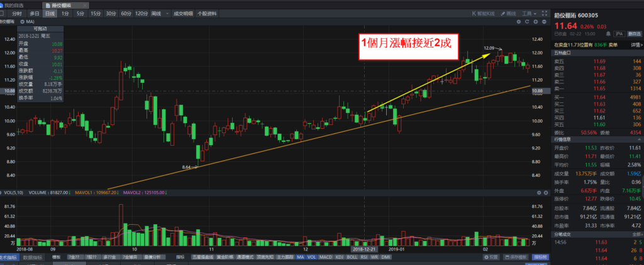644x265 pixels.
Task: Enable the BOLL indicator
Action: point(352,257)
